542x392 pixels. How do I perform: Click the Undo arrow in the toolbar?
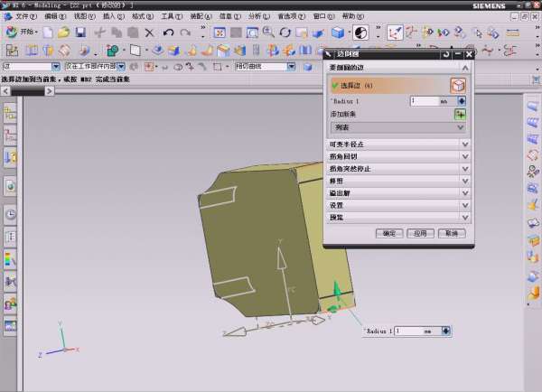coord(169,33)
